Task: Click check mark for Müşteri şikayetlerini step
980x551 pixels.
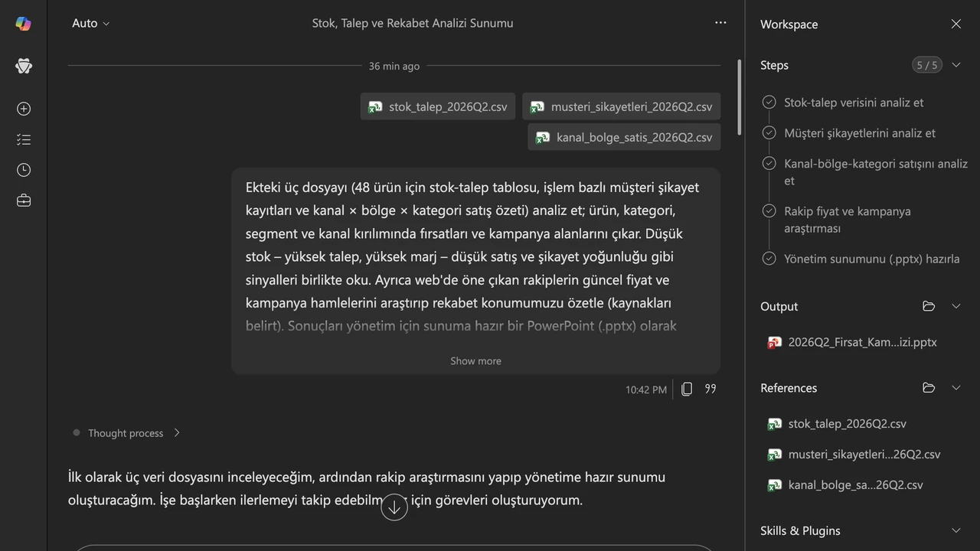Action: point(769,132)
